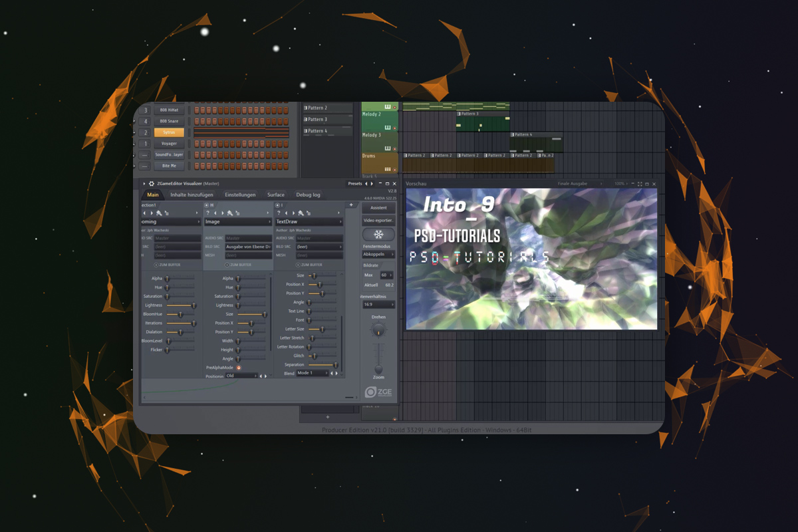Open BILD SRC dropdown showing Ausgabe von Ebene

(x=249, y=247)
